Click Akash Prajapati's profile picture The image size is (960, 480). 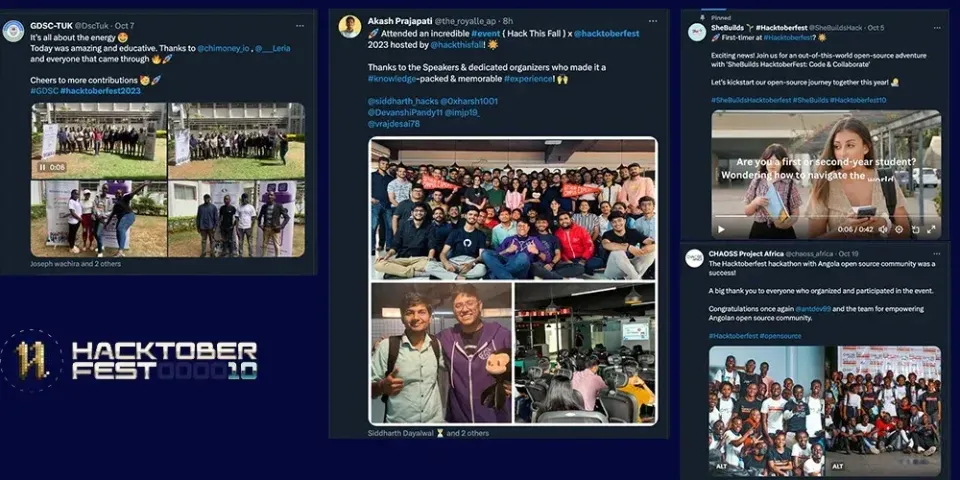pos(349,27)
